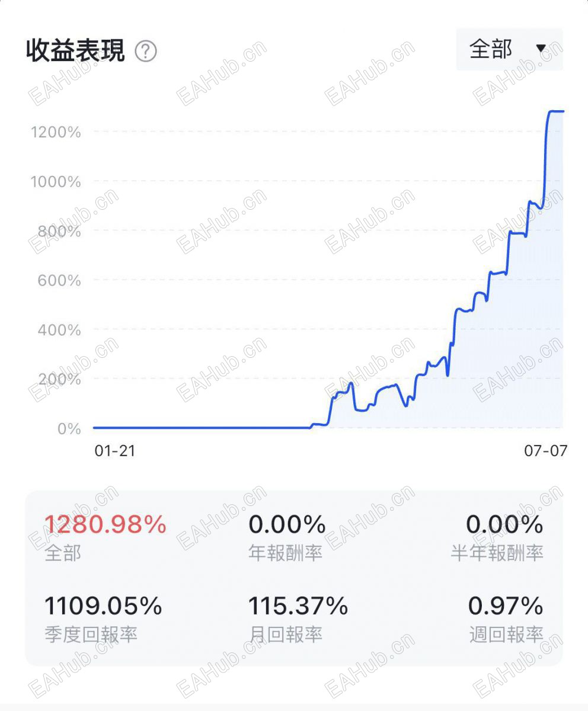Click the help question mark icon

click(146, 52)
